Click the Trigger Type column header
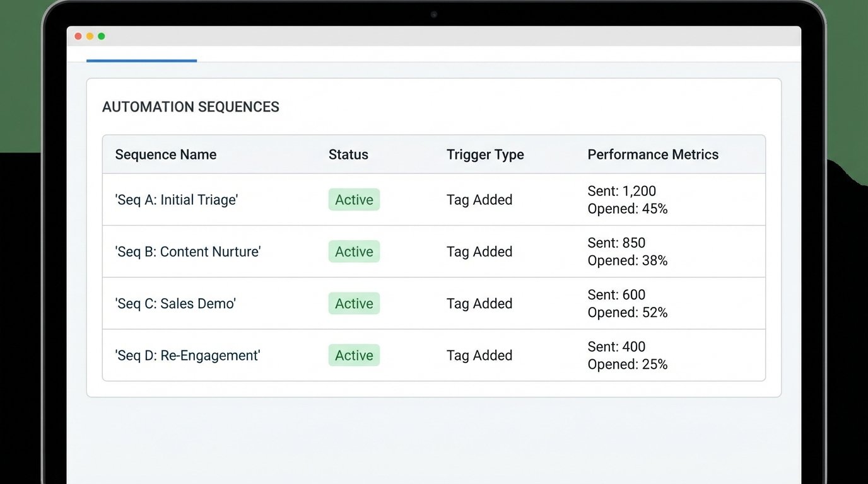 coord(485,154)
